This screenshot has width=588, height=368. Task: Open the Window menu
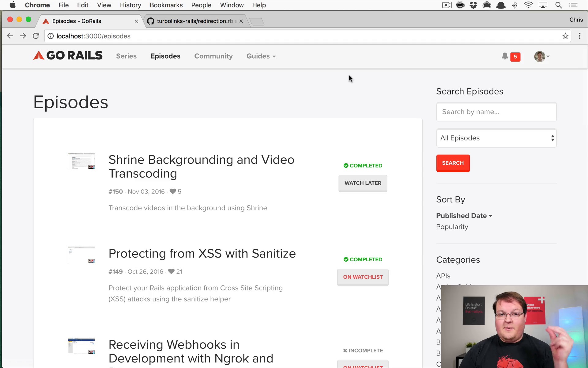tap(232, 5)
